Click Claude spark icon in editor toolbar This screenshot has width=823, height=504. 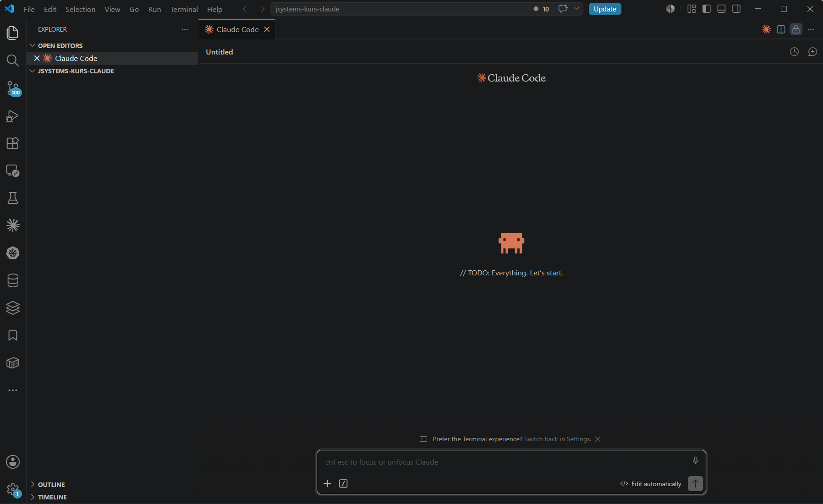(766, 29)
